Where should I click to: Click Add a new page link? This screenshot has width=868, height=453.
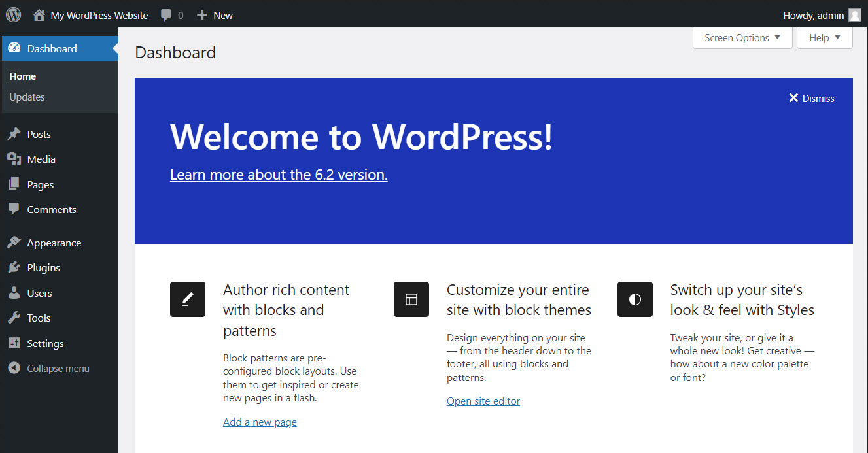click(x=260, y=422)
